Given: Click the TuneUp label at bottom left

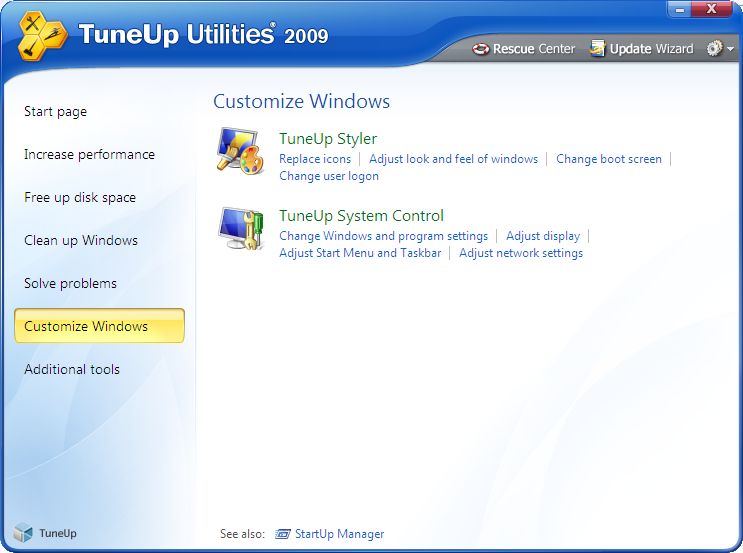Looking at the screenshot, I should (58, 533).
